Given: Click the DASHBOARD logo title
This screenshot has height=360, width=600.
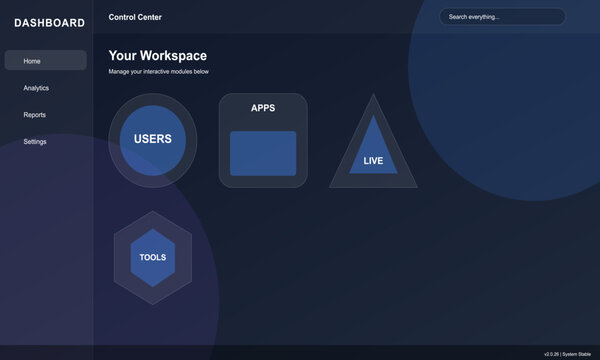Looking at the screenshot, I should (49, 23).
